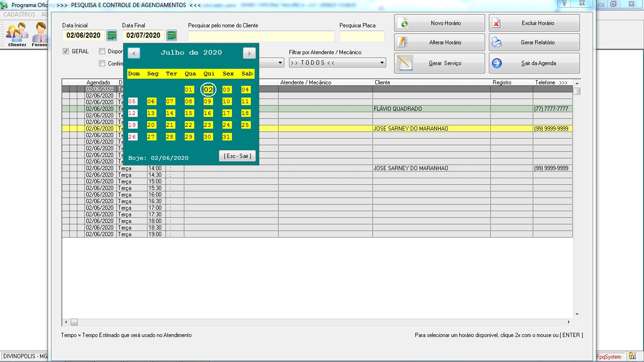The image size is (644, 362).
Task: Click the Gerar Serviço button
Action: tap(439, 63)
